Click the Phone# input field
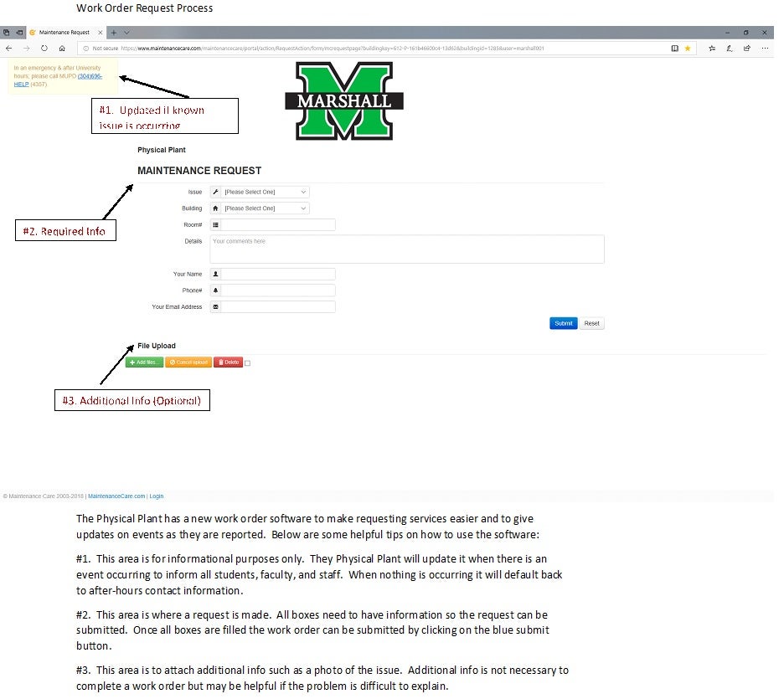Image resolution: width=784 pixels, height=699 pixels. pyautogui.click(x=277, y=290)
